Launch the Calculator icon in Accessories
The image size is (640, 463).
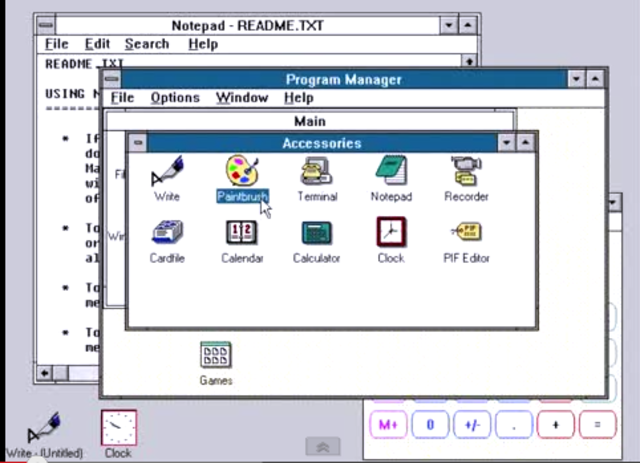click(x=317, y=232)
